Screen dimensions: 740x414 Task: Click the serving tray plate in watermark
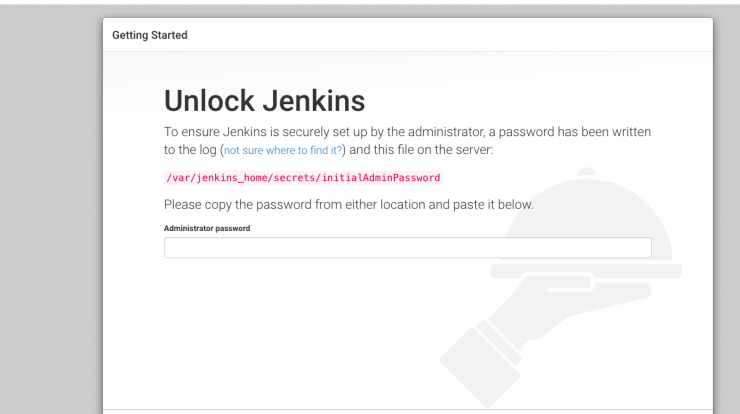click(586, 271)
